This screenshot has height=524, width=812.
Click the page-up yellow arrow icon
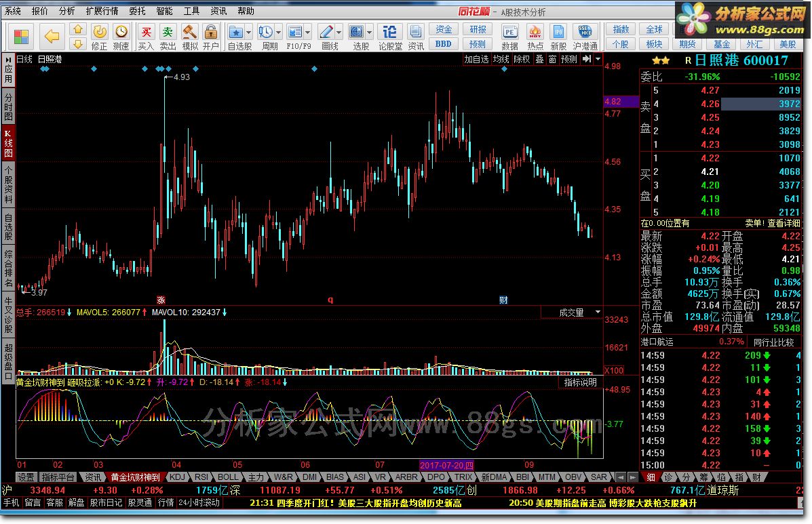(78, 29)
